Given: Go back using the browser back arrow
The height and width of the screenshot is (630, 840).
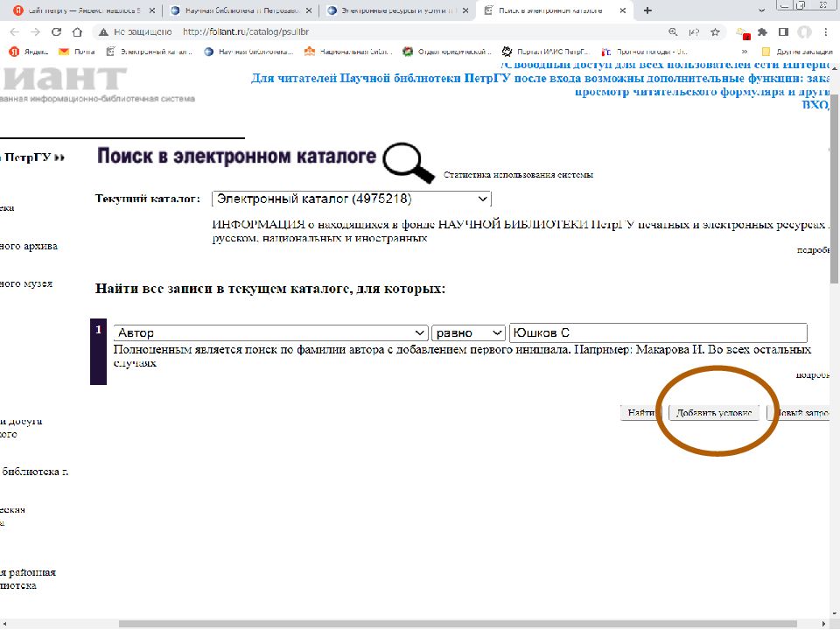Looking at the screenshot, I should point(15,31).
